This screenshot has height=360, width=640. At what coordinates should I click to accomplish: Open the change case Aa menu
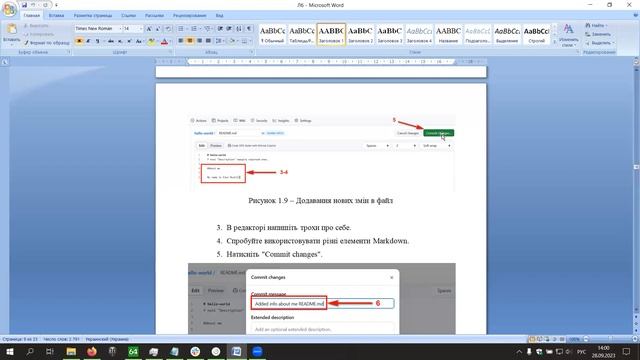139,41
